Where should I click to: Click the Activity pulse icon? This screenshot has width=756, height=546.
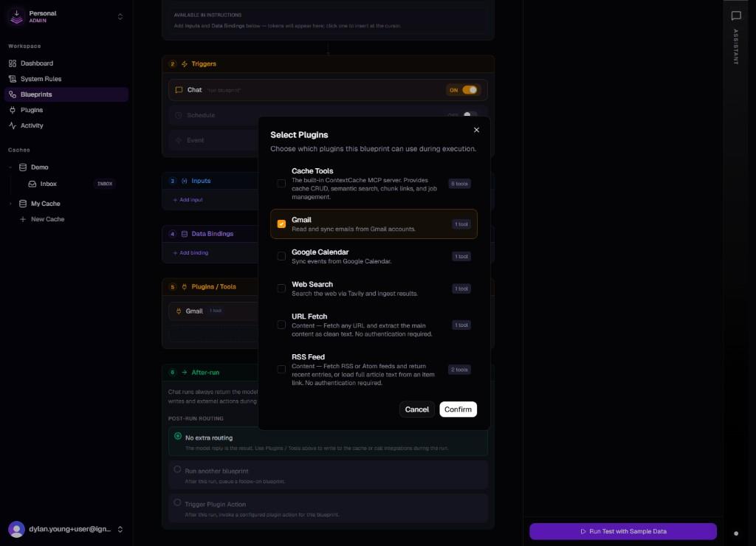[13, 125]
